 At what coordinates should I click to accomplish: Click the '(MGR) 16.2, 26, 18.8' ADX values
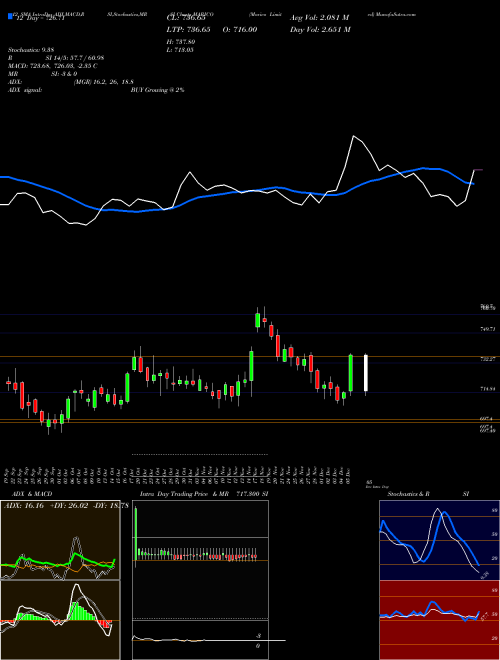pyautogui.click(x=104, y=82)
